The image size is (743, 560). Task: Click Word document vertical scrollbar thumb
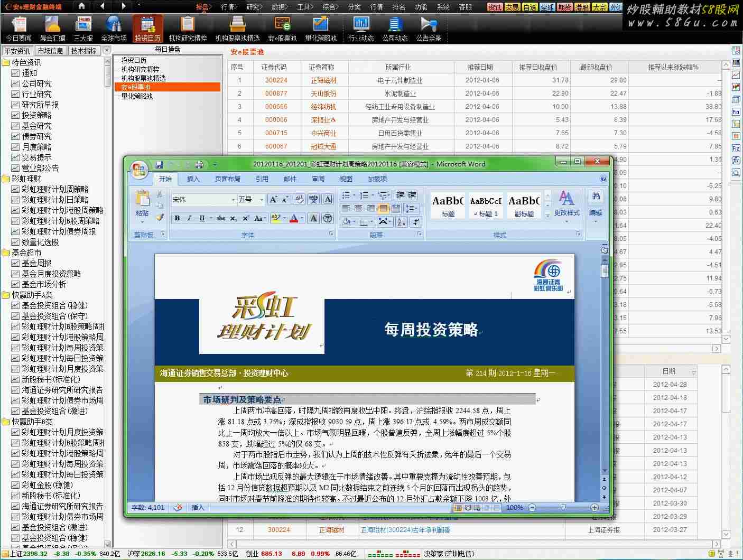[605, 270]
